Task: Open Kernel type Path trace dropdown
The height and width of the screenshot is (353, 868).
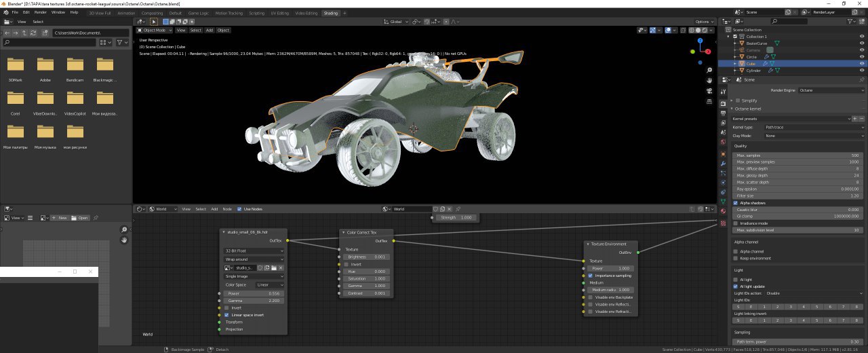Action: click(814, 127)
